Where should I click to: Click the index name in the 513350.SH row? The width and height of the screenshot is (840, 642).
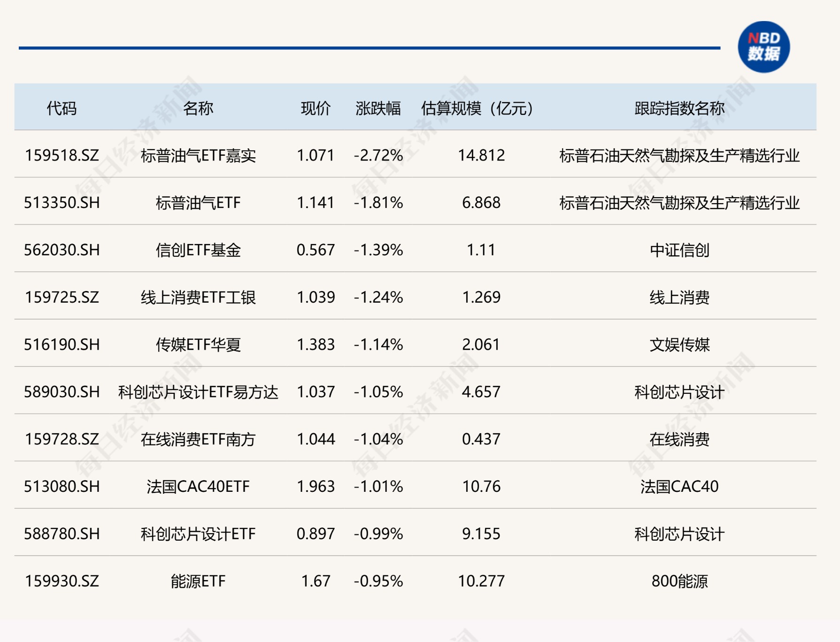(x=679, y=203)
